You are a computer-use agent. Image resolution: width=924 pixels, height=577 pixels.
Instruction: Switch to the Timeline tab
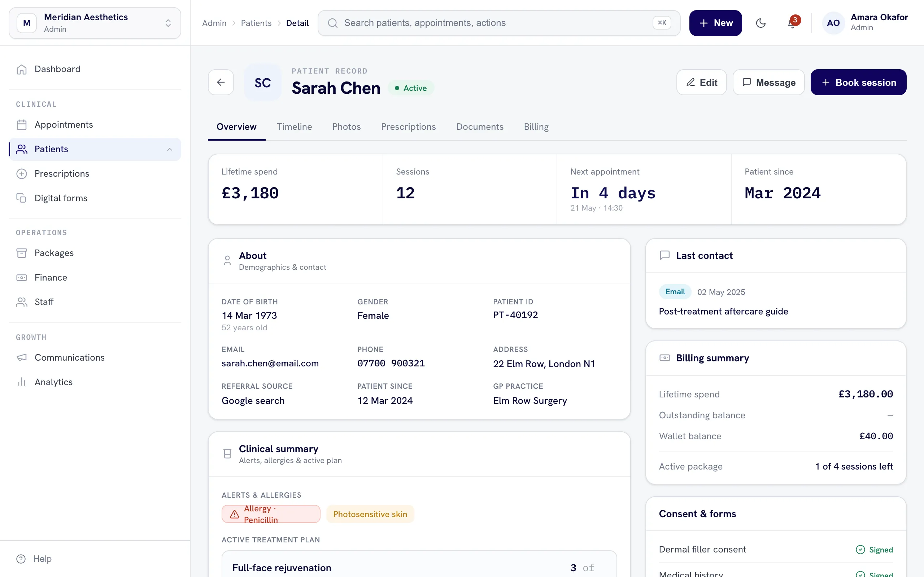point(294,127)
